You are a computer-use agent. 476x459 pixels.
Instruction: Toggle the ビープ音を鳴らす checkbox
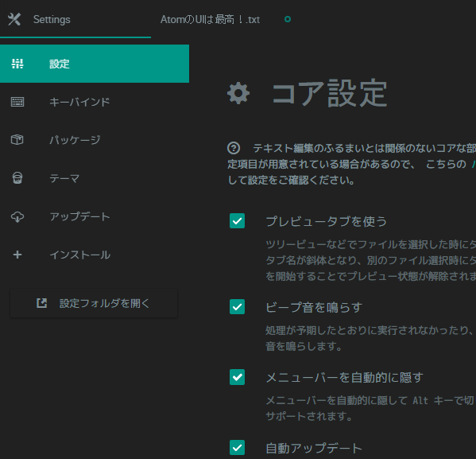237,306
